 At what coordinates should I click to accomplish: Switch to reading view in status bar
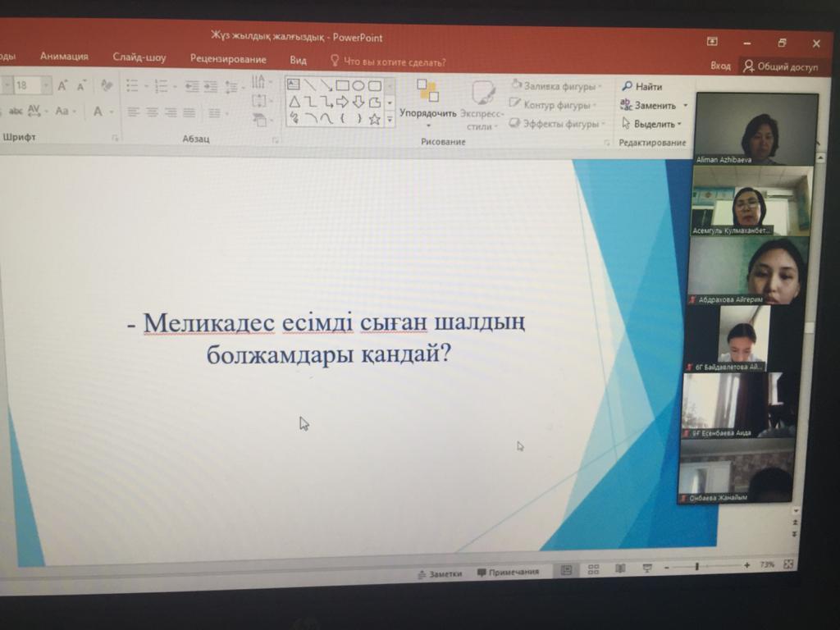(x=620, y=568)
